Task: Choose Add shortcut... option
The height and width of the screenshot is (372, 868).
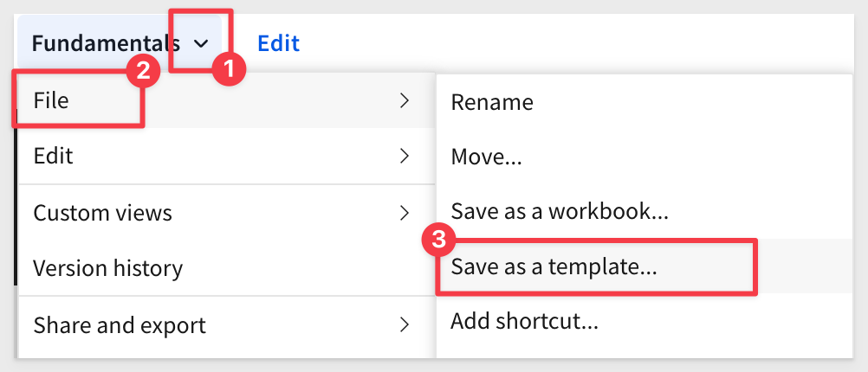Action: pyautogui.click(x=645, y=321)
